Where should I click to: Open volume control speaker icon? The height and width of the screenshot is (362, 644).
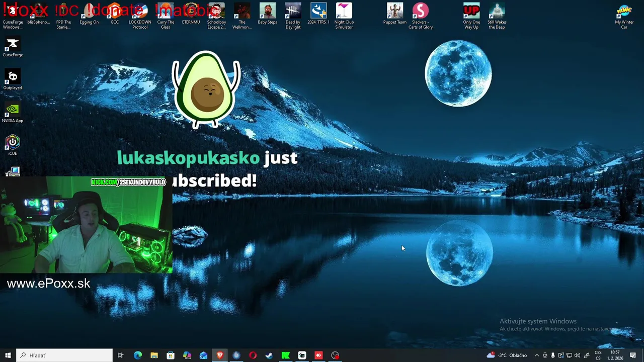[577, 355]
